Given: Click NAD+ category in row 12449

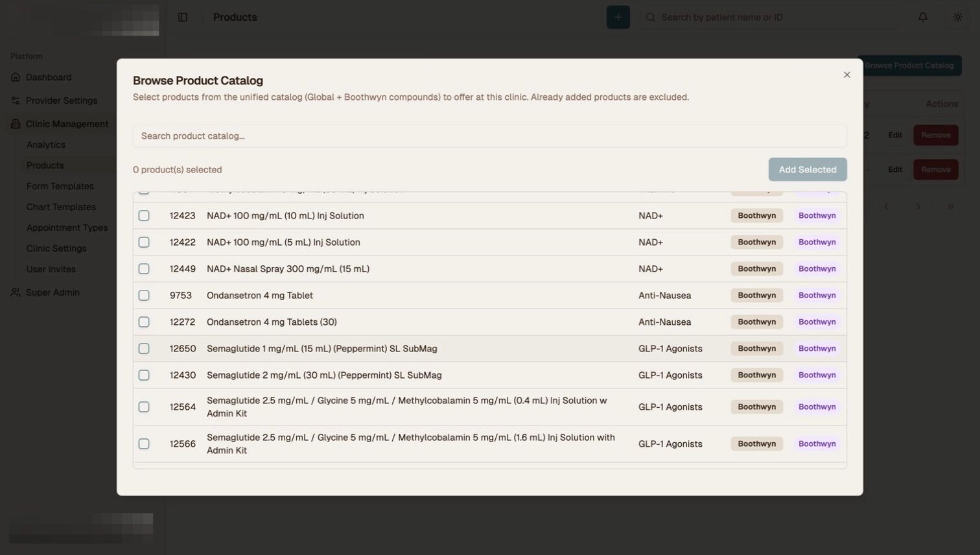Looking at the screenshot, I should [x=651, y=269].
